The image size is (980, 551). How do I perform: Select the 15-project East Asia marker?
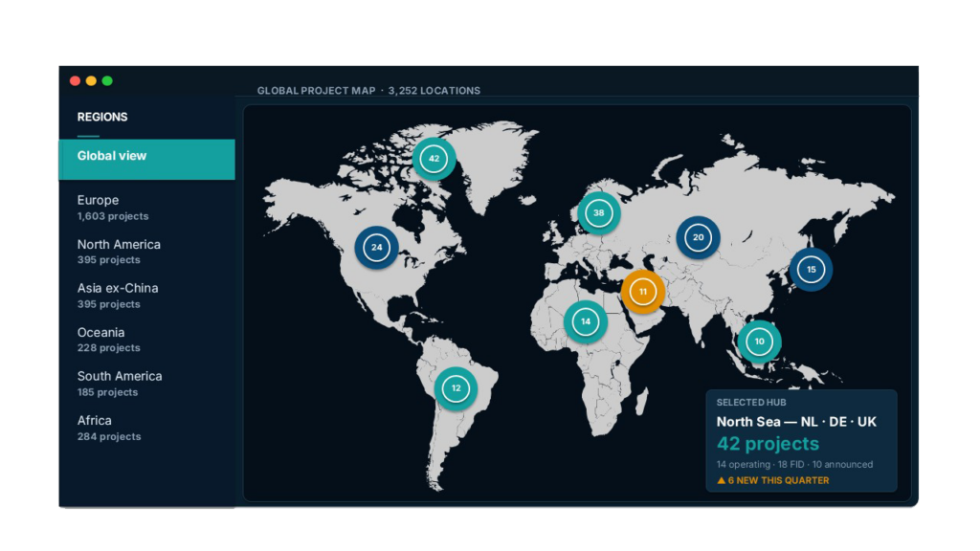click(x=811, y=270)
